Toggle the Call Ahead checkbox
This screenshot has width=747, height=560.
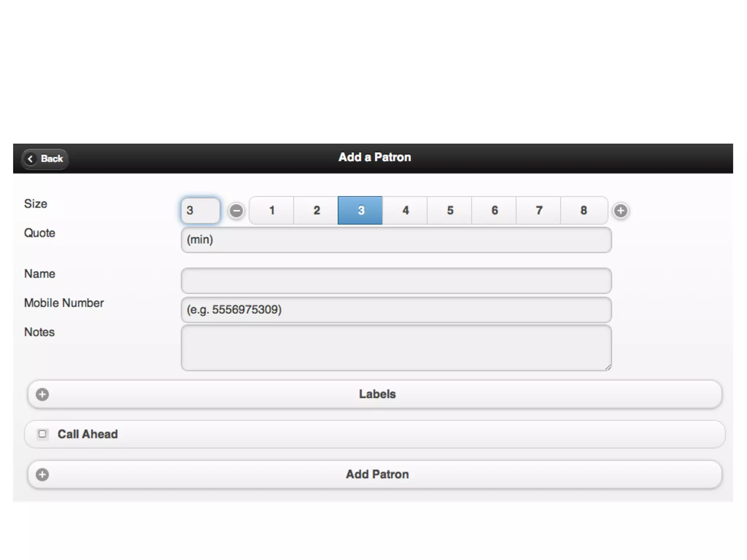(x=42, y=434)
